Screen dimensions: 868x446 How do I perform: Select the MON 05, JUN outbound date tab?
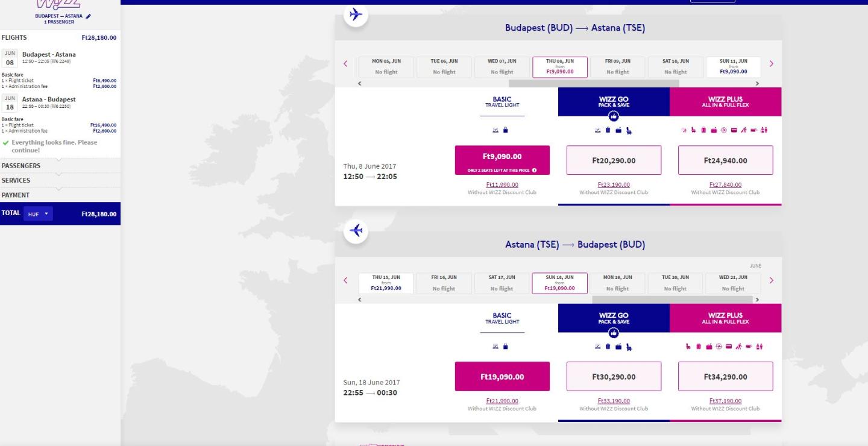click(x=386, y=67)
